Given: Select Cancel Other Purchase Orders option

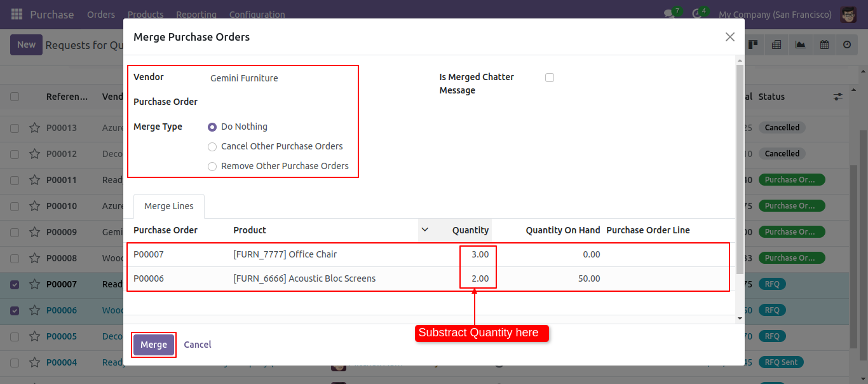Looking at the screenshot, I should pos(212,147).
